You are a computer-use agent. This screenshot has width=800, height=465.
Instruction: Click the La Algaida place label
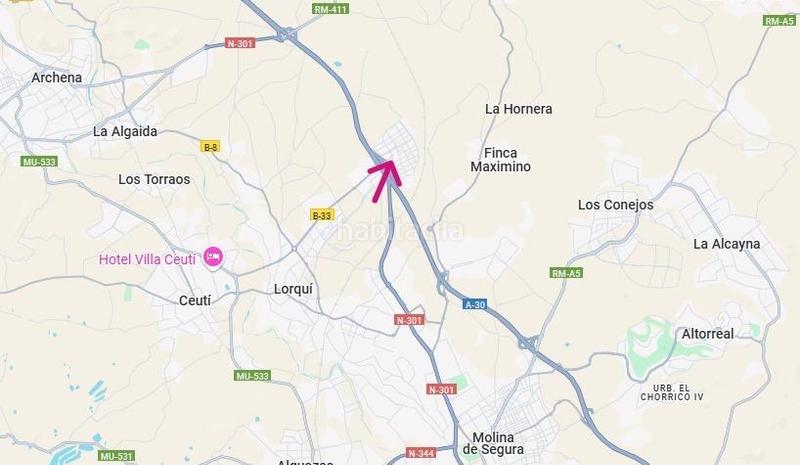point(125,132)
